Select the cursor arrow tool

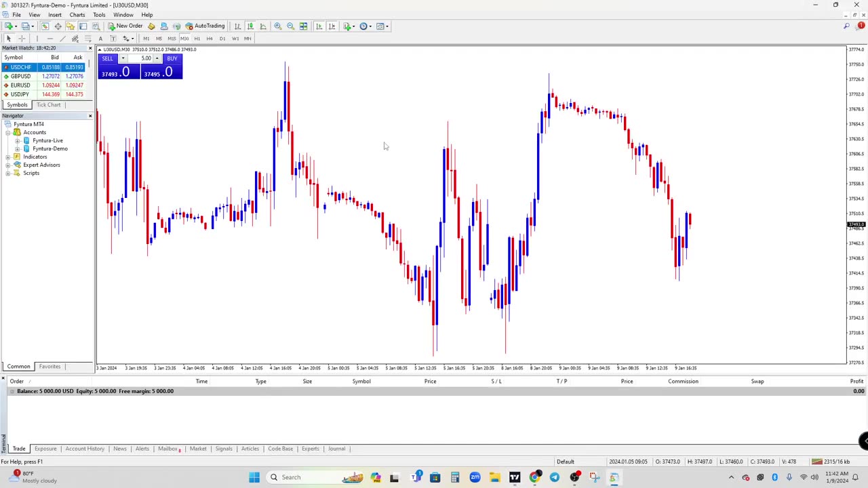9,38
